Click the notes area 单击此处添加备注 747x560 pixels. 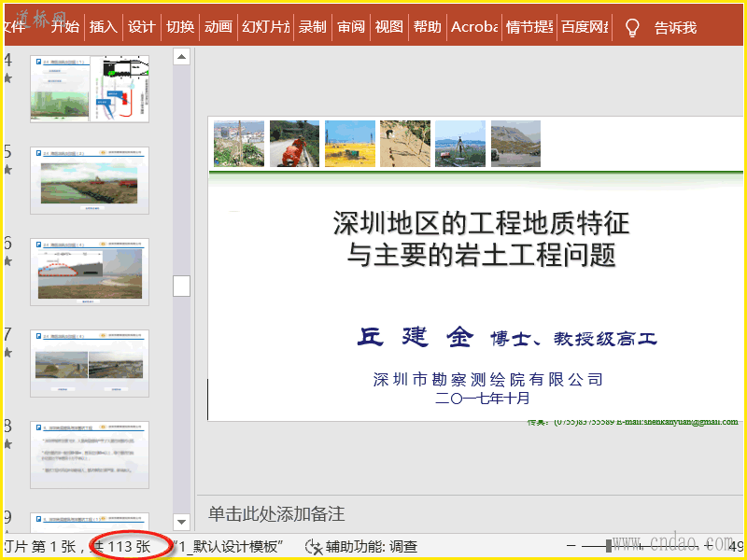coord(276,514)
